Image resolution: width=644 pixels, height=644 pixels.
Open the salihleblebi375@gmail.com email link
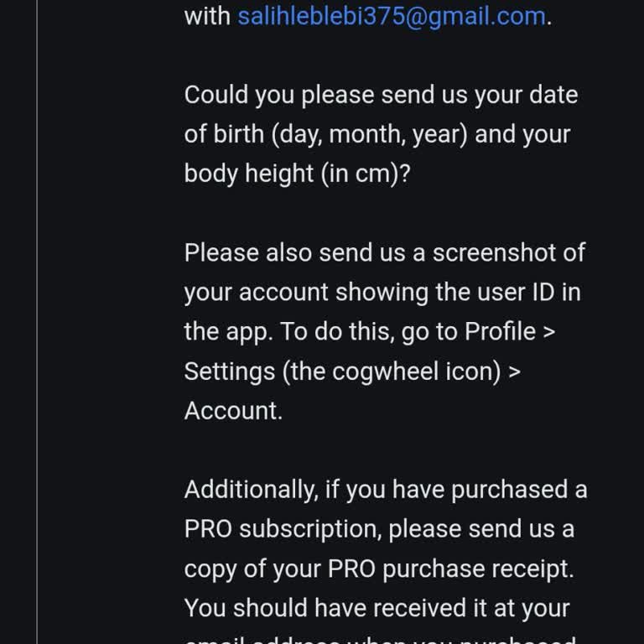(x=391, y=16)
